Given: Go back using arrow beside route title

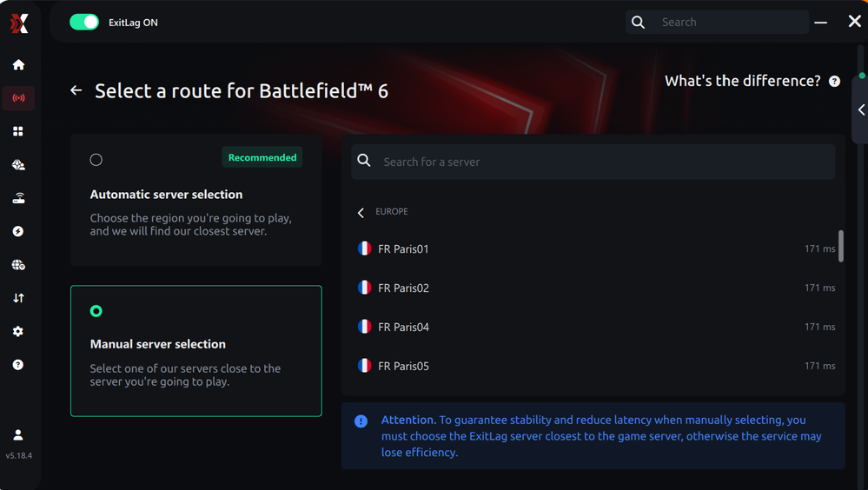Looking at the screenshot, I should coord(76,90).
